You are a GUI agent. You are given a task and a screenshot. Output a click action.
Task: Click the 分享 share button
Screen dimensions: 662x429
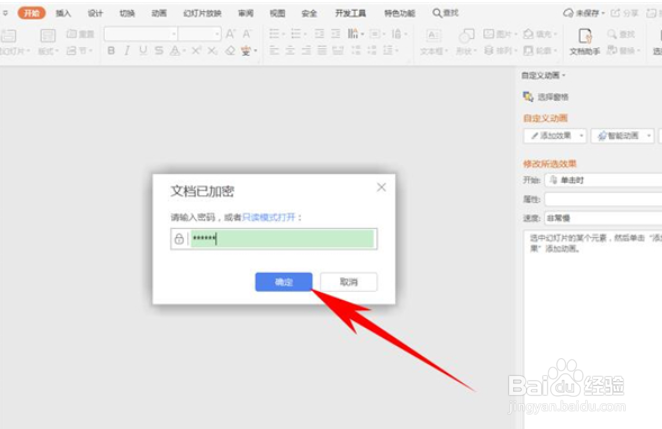625,13
